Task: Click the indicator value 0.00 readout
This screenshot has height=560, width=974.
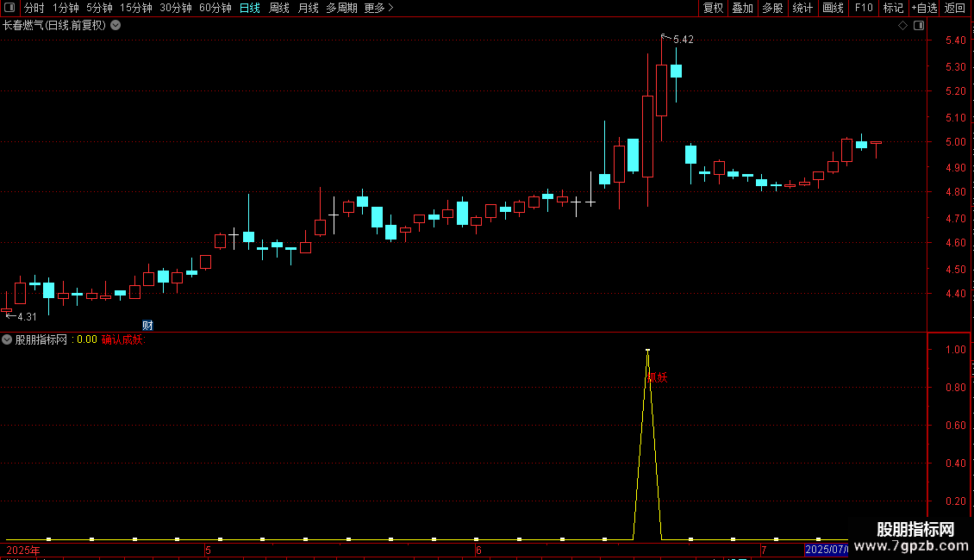Action: (x=86, y=339)
